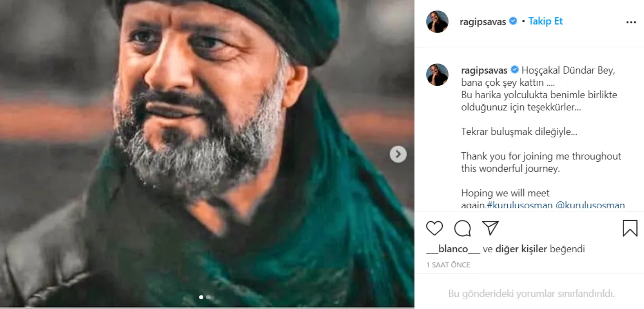Open the __blanco__ liker profile
644x309 pixels.
tap(453, 249)
